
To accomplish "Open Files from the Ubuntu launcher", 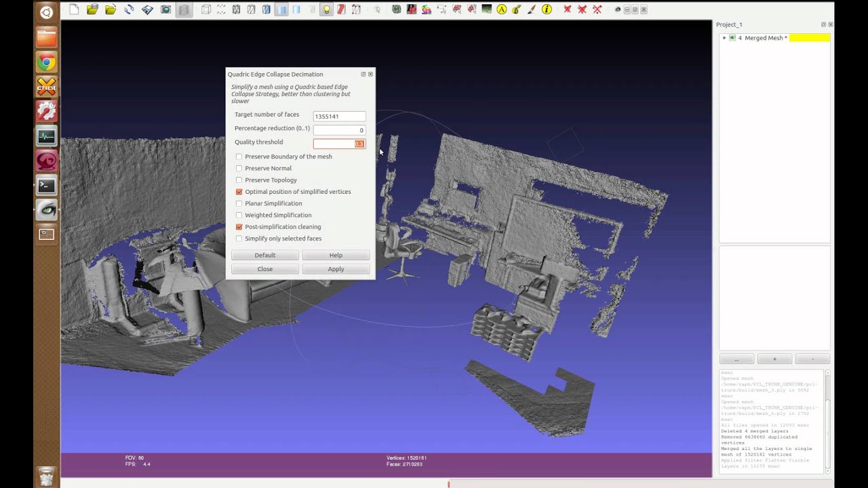I will pyautogui.click(x=46, y=38).
